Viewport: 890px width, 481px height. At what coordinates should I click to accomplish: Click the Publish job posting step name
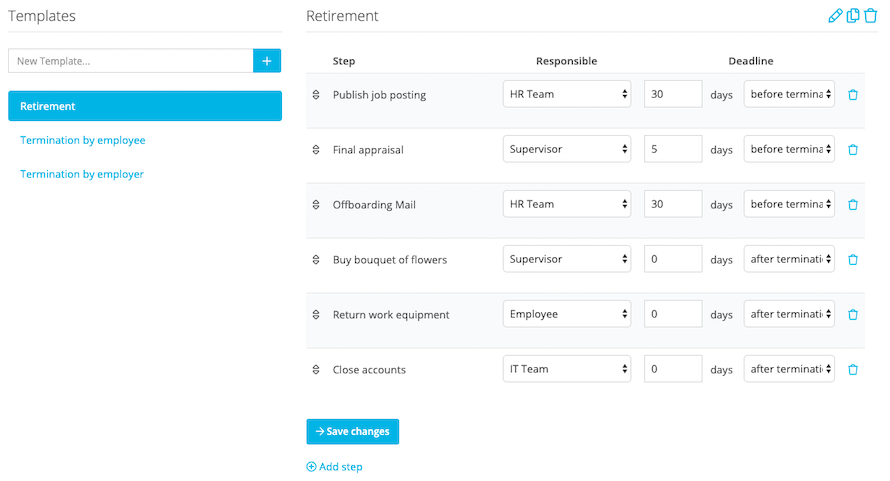[x=379, y=95]
